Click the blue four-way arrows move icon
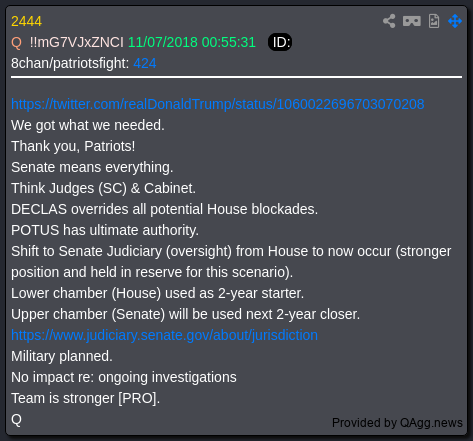 point(455,21)
